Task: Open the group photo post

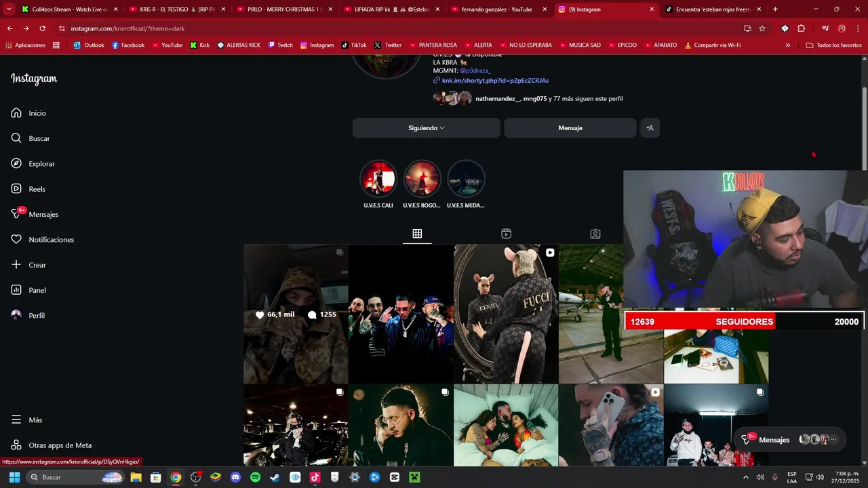Action: point(401,314)
